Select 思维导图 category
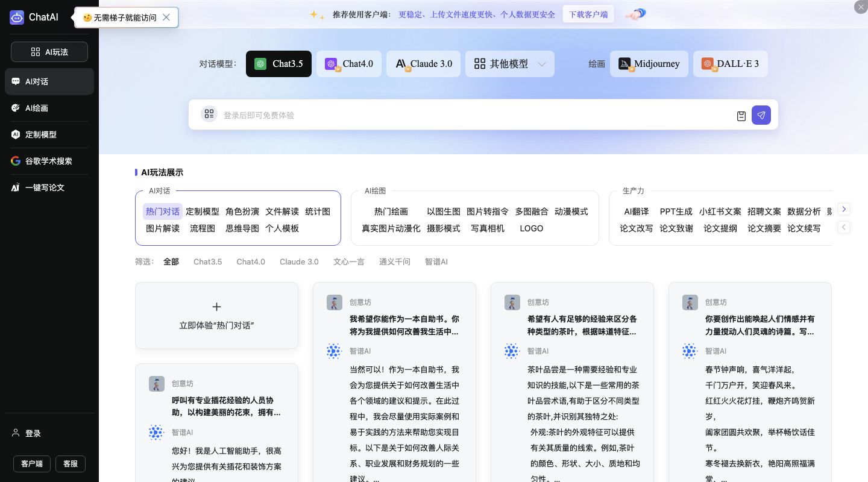Screen dimensions: 868x482 pyautogui.click(x=242, y=228)
